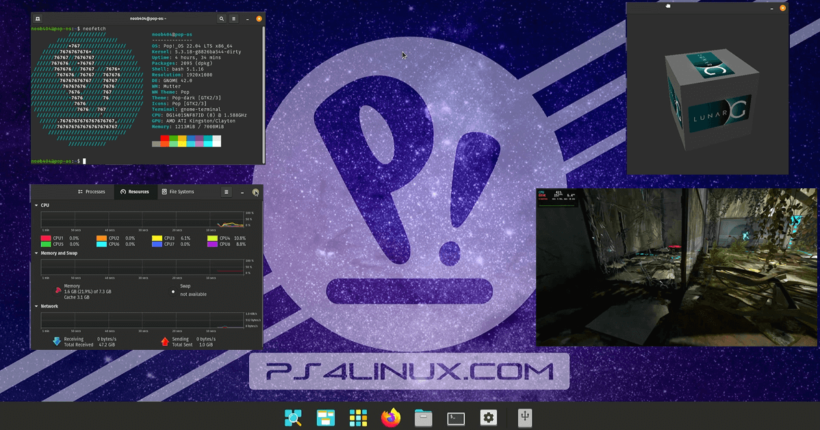
Task: Open the terminal hamburger menu
Action: pyautogui.click(x=234, y=19)
